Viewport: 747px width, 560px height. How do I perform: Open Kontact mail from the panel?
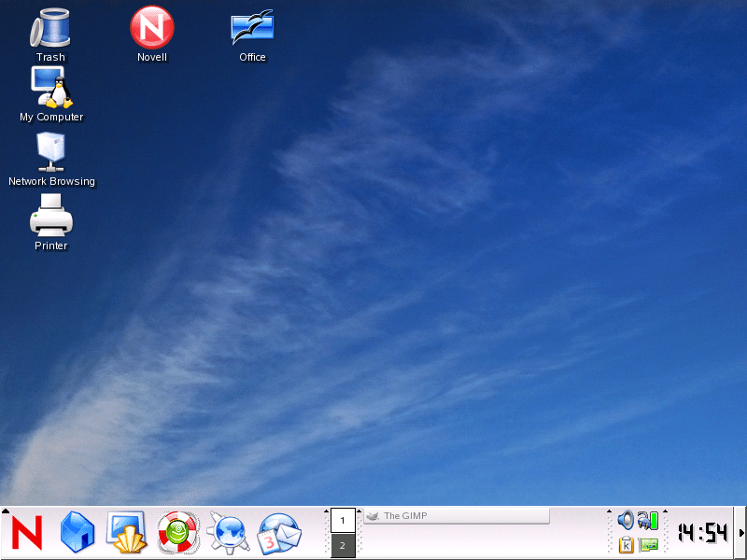pos(279,532)
